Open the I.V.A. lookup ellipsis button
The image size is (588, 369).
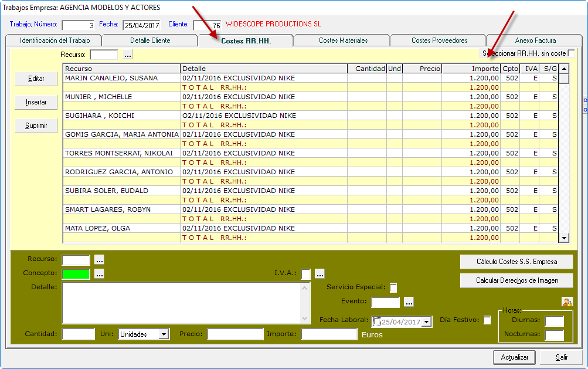tap(320, 274)
